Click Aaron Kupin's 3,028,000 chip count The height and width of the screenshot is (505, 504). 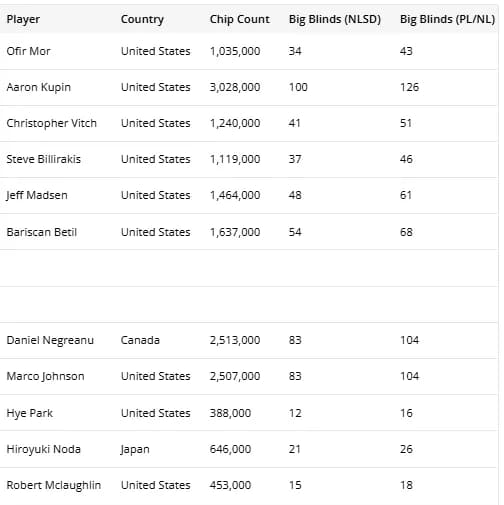pyautogui.click(x=235, y=87)
